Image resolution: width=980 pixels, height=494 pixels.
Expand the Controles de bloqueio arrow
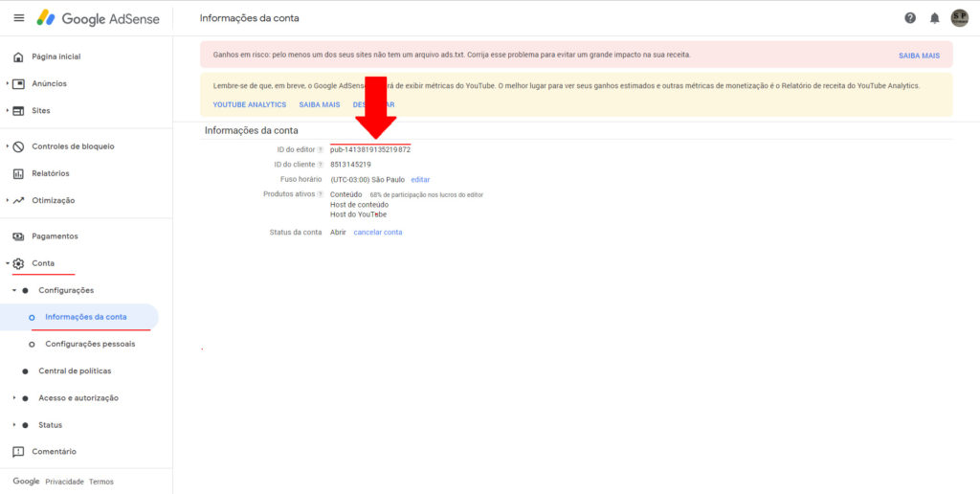click(x=7, y=146)
